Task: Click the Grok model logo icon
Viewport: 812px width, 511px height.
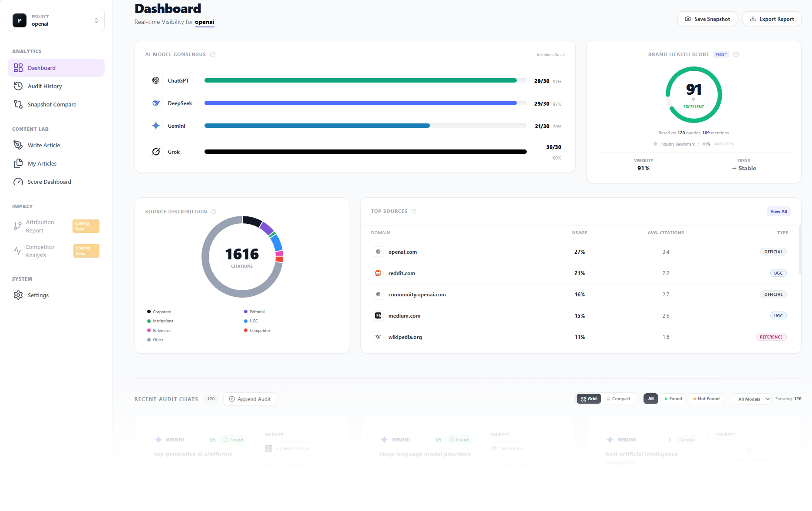Action: (156, 152)
